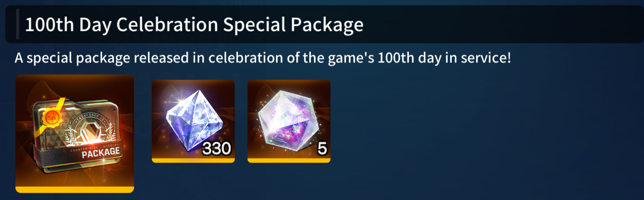Click "100th day in service!" text

click(x=444, y=58)
